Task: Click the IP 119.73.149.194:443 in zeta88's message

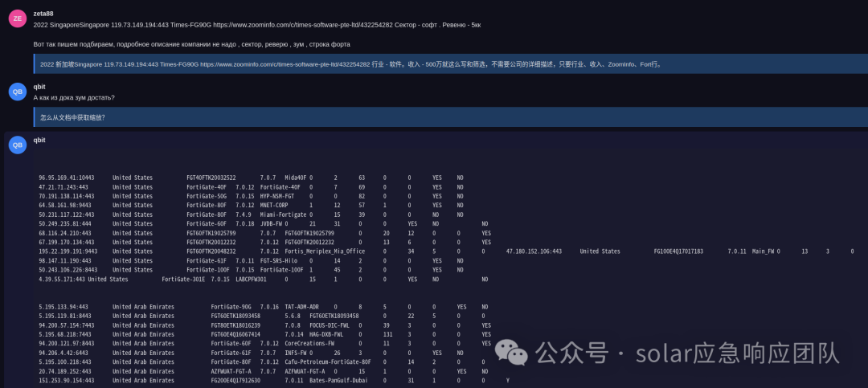Action: [x=138, y=26]
